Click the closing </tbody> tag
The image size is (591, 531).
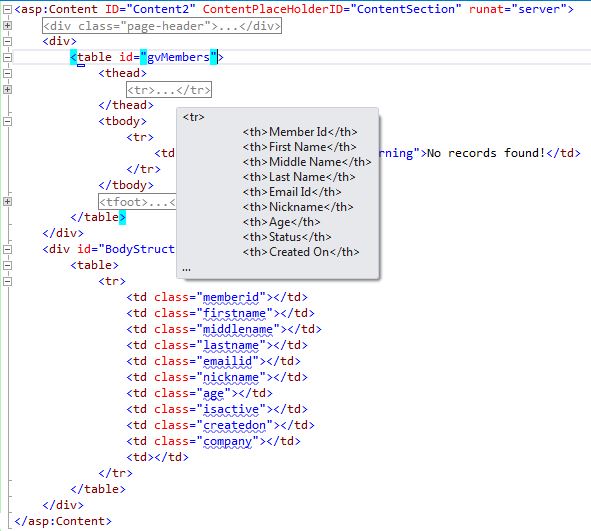(x=126, y=185)
